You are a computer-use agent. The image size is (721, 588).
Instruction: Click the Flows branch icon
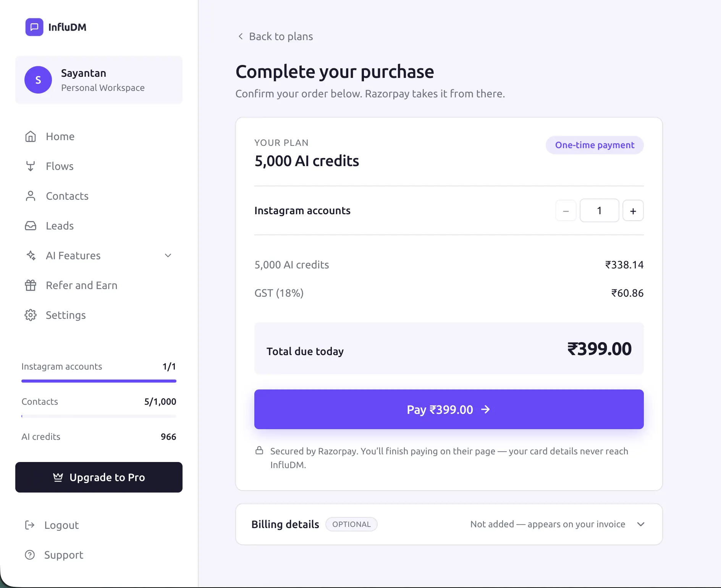pos(31,166)
